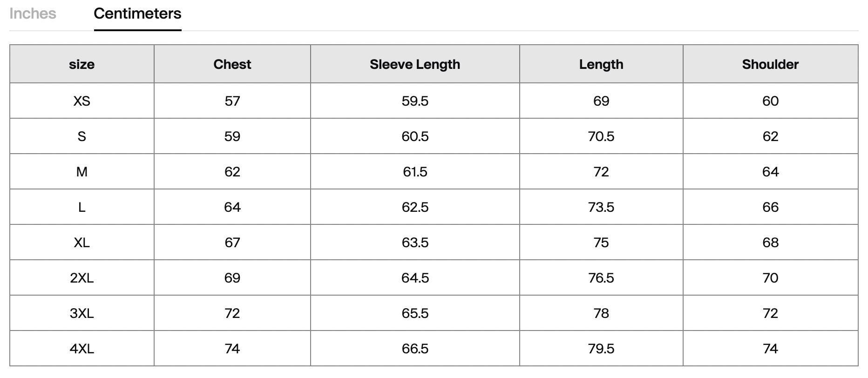Click the 63.5 sleeve length cell
The width and height of the screenshot is (868, 378).
[414, 243]
